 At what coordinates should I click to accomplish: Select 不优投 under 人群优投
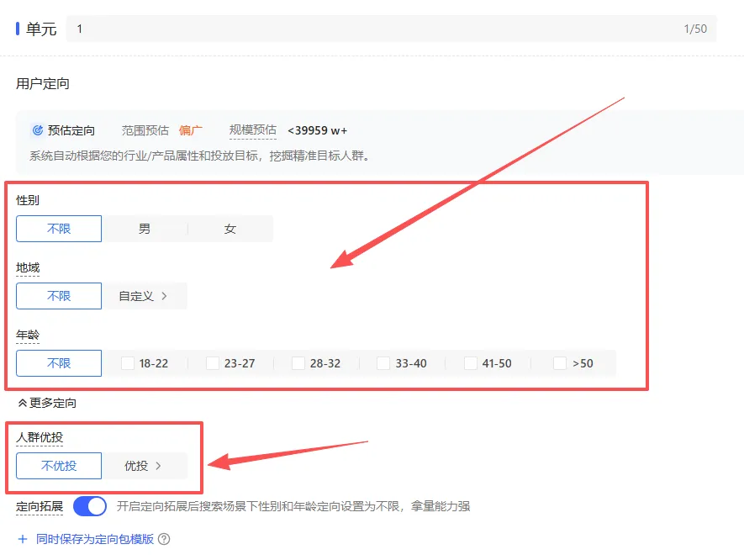coord(58,466)
